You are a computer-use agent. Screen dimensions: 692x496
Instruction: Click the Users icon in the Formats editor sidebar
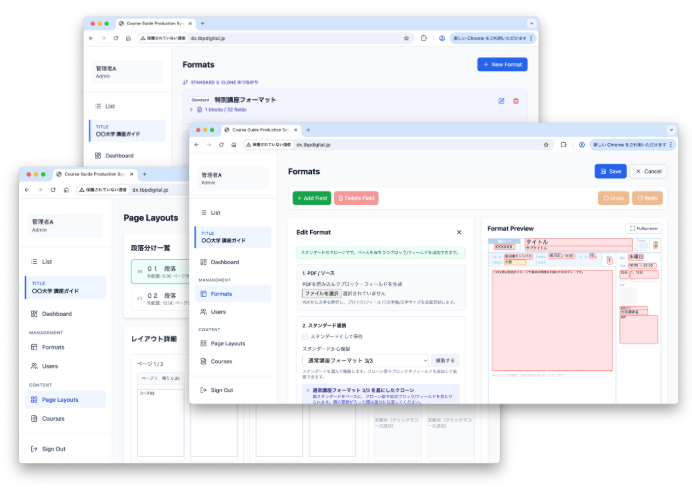(203, 311)
